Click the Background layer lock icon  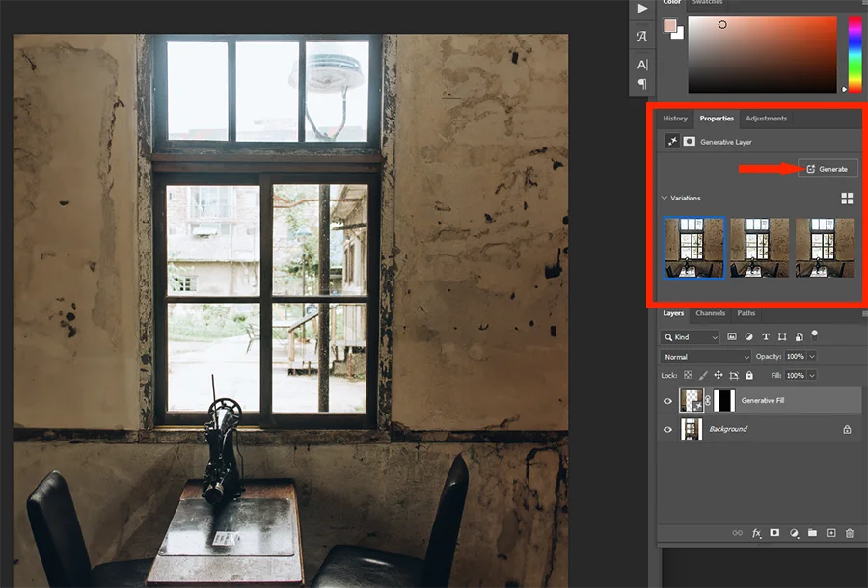[847, 429]
